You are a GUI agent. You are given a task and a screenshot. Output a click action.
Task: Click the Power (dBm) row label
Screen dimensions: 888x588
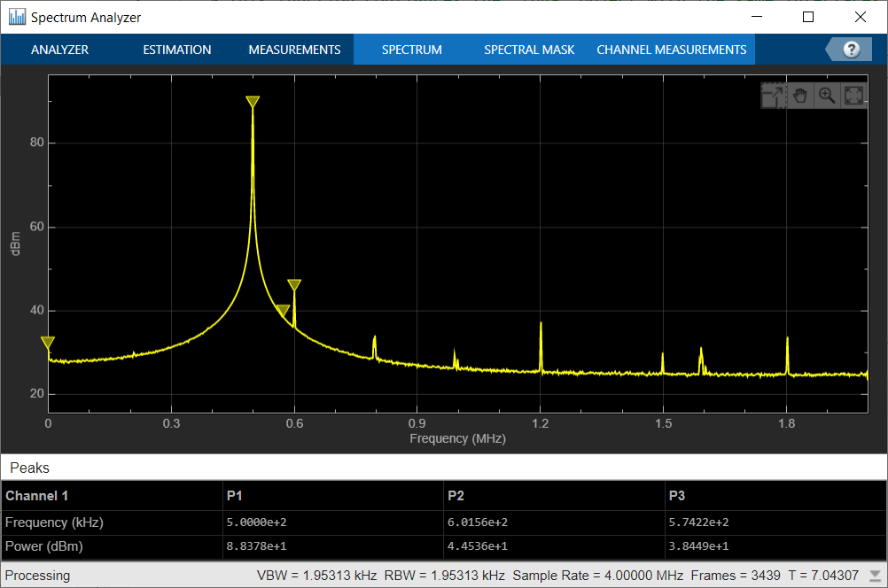coord(44,546)
